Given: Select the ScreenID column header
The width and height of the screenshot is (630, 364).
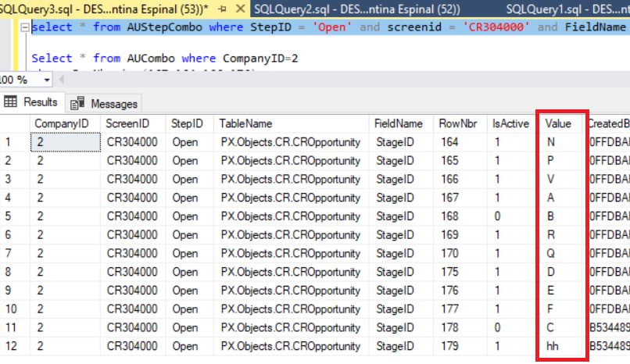Looking at the screenshot, I should click(x=133, y=123).
